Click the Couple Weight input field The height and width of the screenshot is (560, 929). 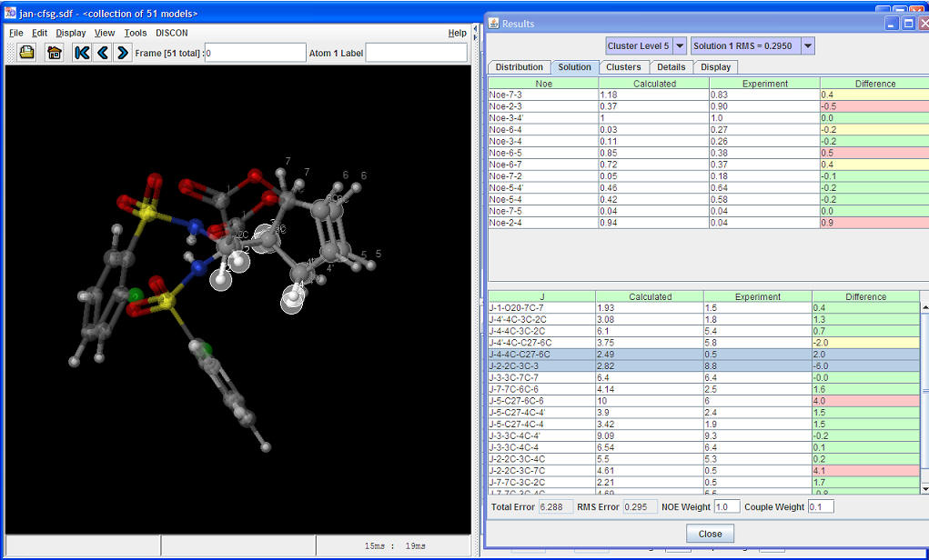(x=819, y=506)
